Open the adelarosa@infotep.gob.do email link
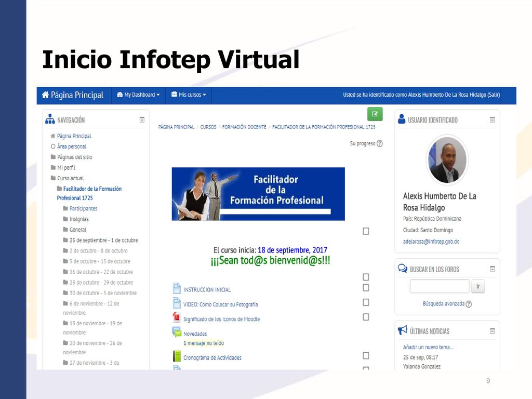The image size is (532, 399). pyautogui.click(x=431, y=242)
